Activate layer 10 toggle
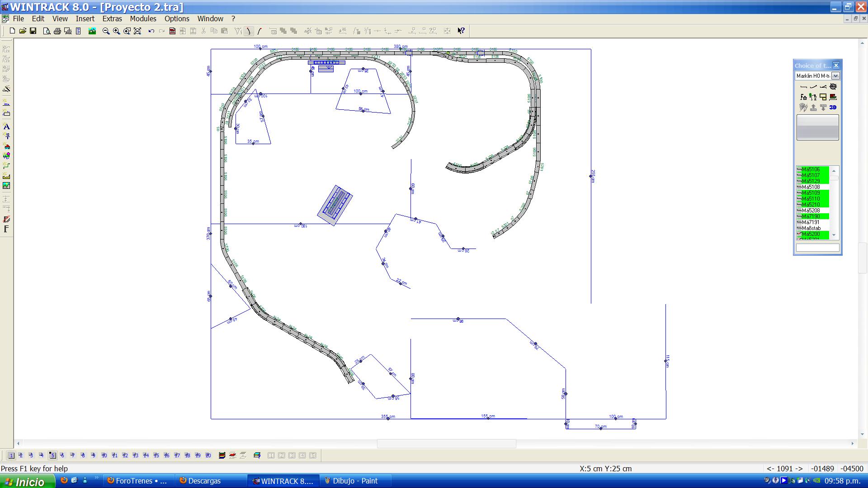The image size is (868, 488). point(104,455)
